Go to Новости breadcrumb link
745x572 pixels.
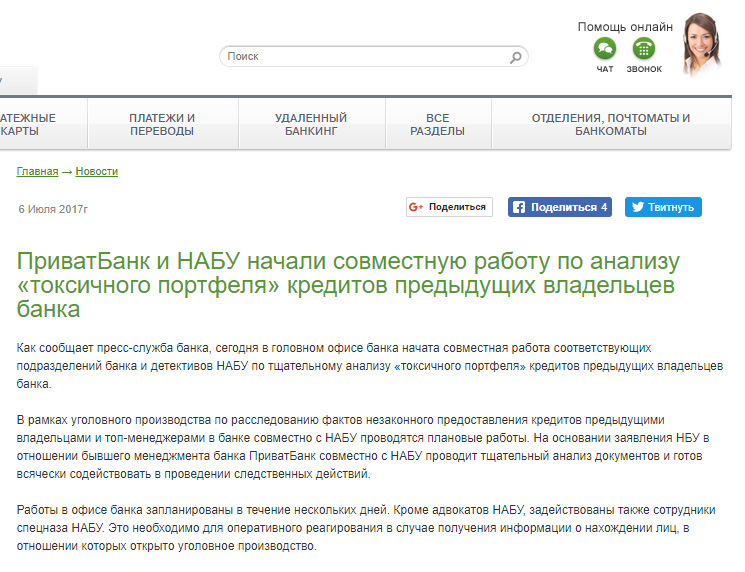96,172
